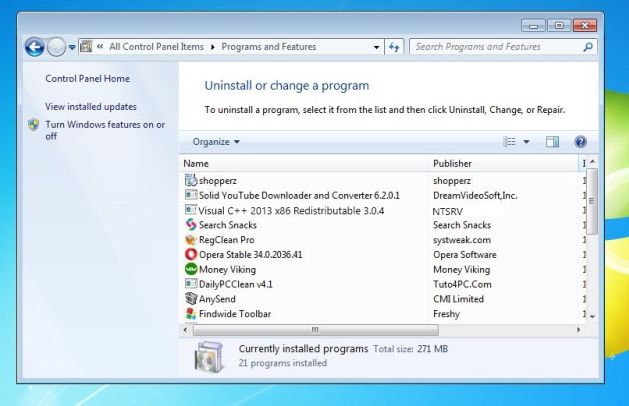Select Solid YouTube Downloader program icon
The image size is (629, 406).
[191, 195]
